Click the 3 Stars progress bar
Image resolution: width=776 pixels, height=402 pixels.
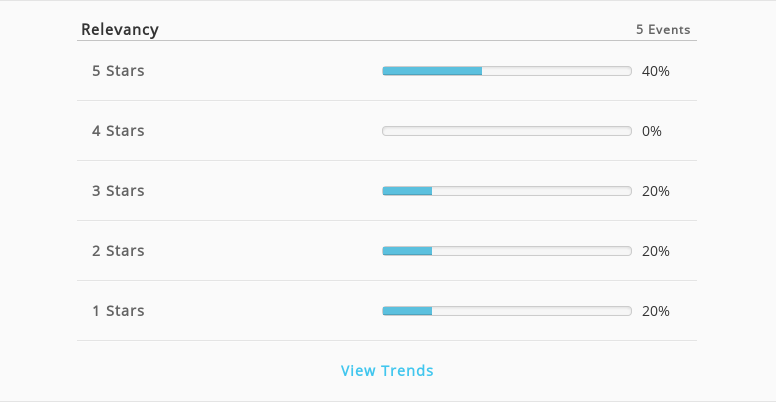(507, 191)
